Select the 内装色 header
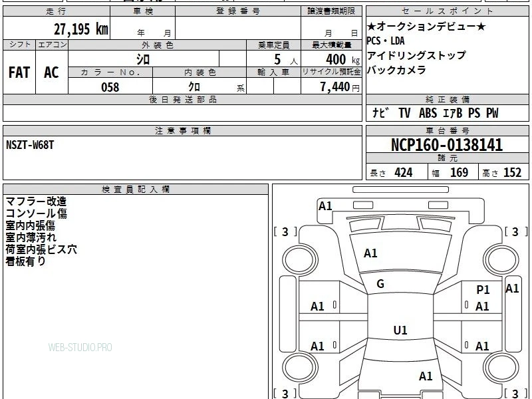 (199, 72)
